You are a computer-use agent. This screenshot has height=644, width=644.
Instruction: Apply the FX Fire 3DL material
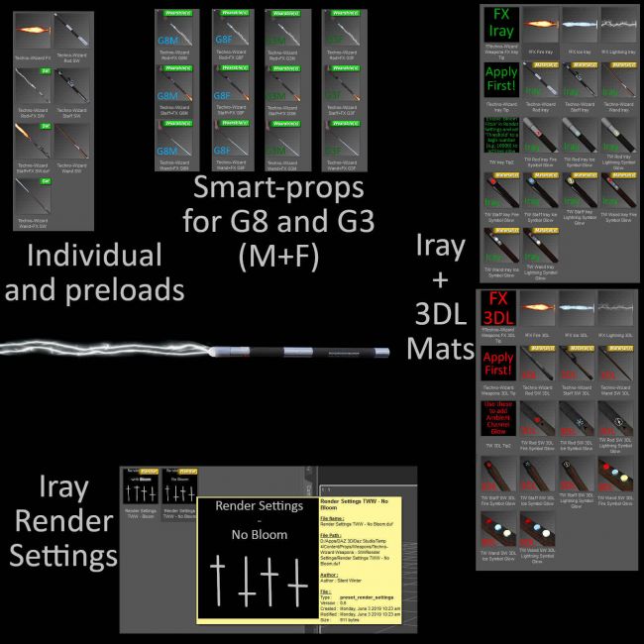(539, 308)
